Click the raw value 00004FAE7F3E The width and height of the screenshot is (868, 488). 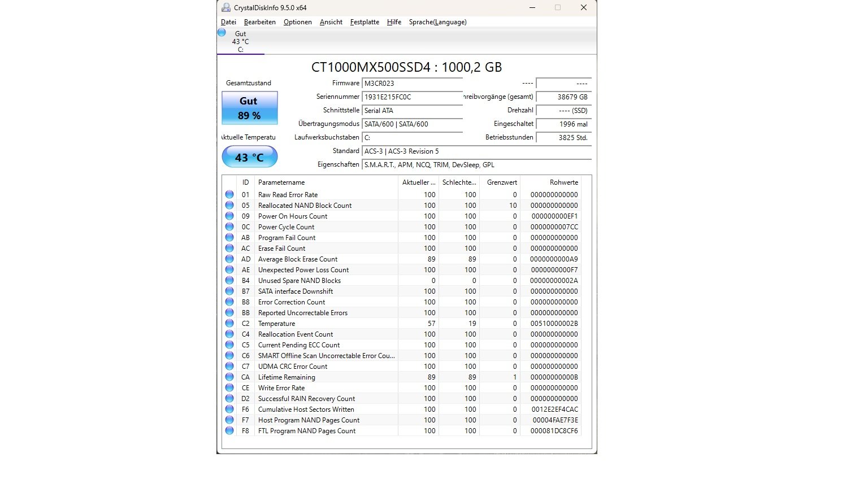[555, 420]
